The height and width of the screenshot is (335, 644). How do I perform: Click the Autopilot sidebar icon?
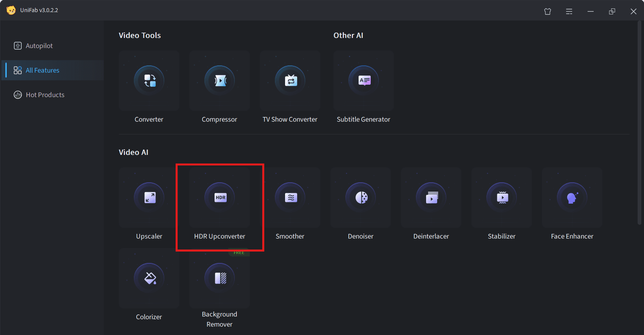coord(18,46)
